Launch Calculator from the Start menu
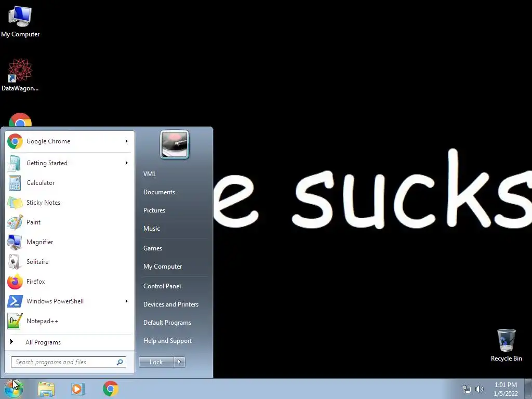The width and height of the screenshot is (532, 399). coord(70,183)
